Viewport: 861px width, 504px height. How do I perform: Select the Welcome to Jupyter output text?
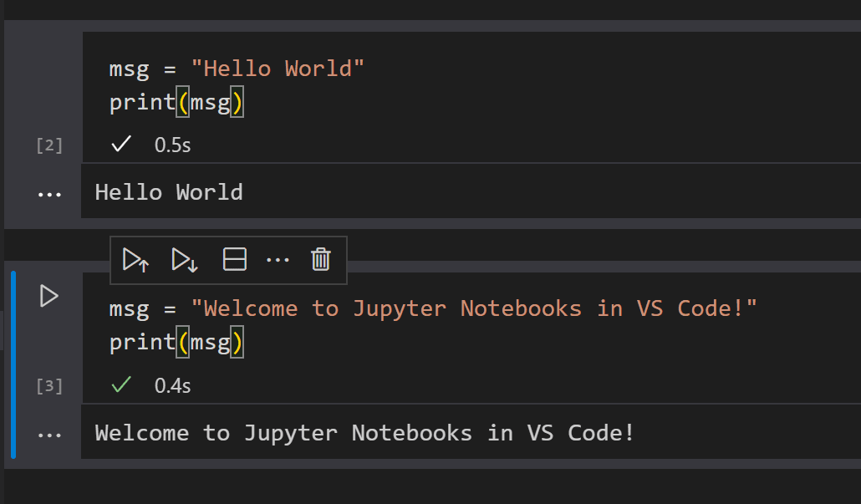tap(363, 432)
